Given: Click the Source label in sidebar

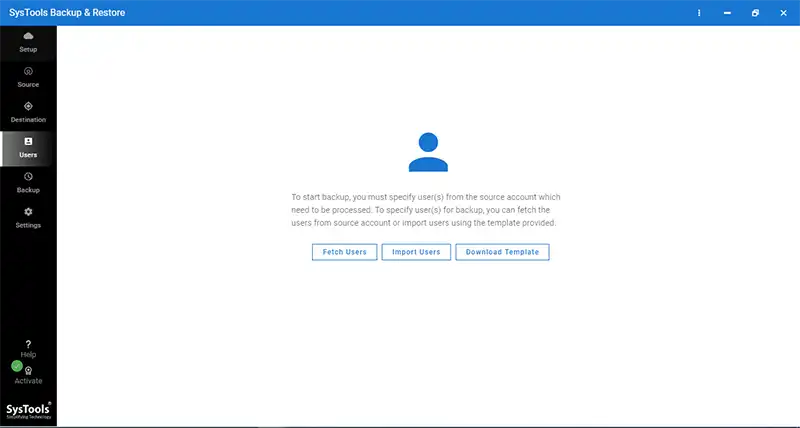Looking at the screenshot, I should [28, 85].
